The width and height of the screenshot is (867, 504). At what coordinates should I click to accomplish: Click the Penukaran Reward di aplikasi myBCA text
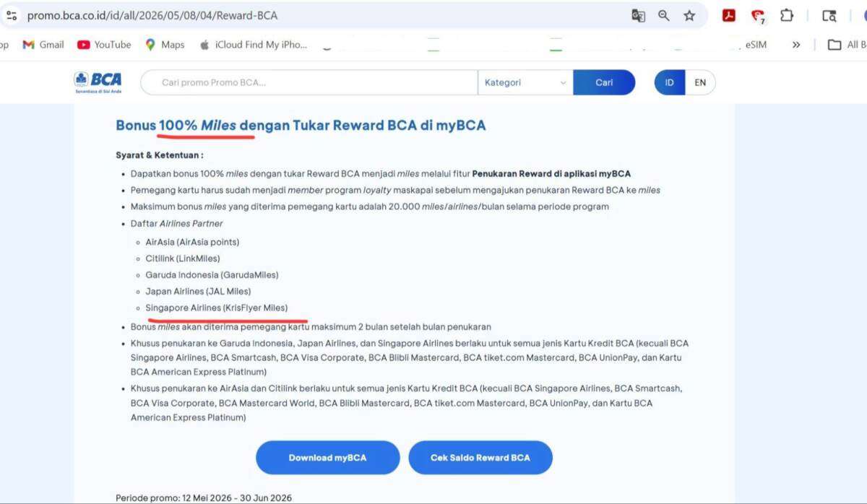551,174
